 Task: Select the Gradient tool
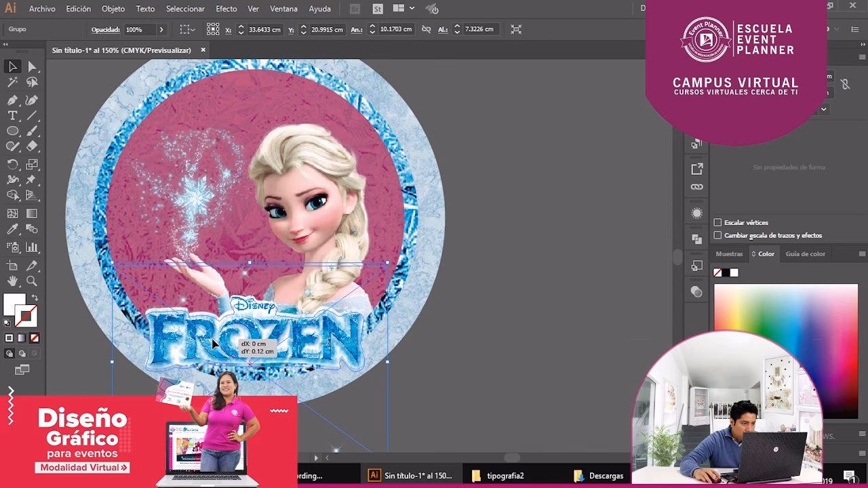click(32, 213)
